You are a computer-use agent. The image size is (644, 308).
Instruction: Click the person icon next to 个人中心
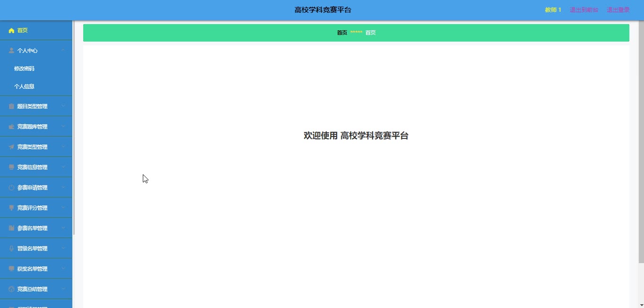(11, 51)
